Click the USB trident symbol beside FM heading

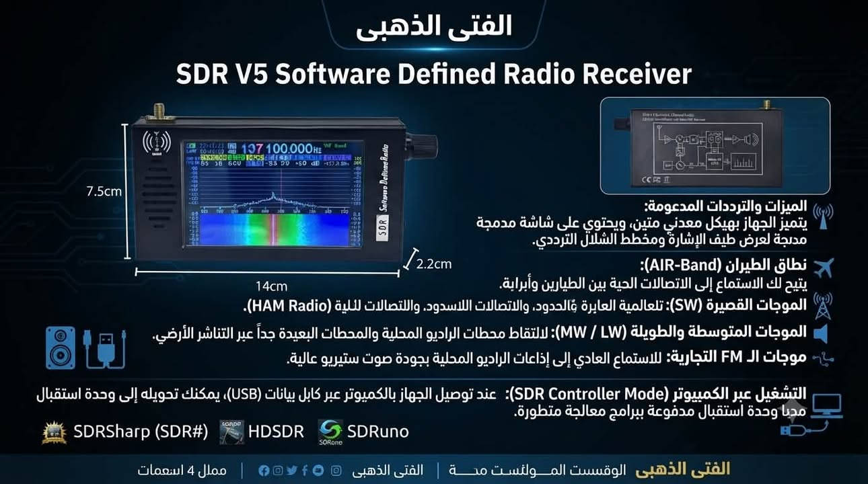point(822,358)
